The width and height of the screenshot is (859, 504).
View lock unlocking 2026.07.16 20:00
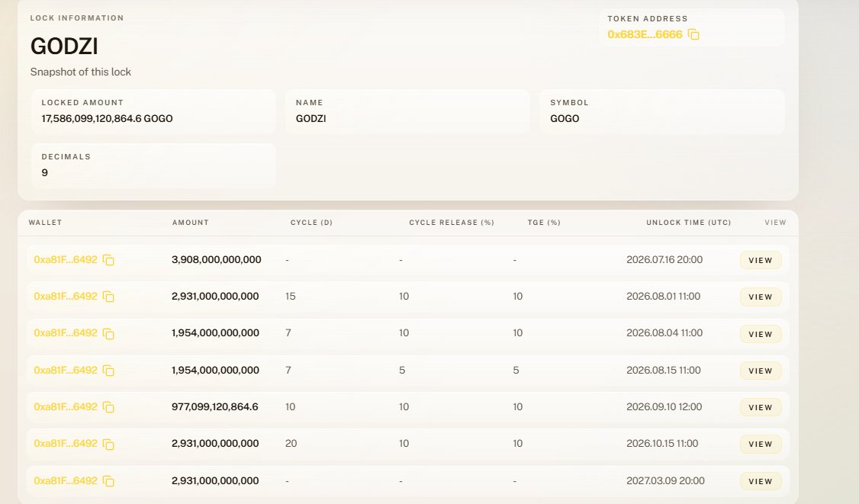(x=761, y=260)
